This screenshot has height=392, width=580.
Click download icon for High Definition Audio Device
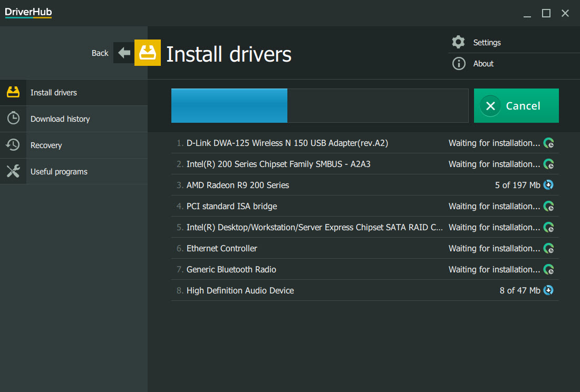click(x=548, y=290)
